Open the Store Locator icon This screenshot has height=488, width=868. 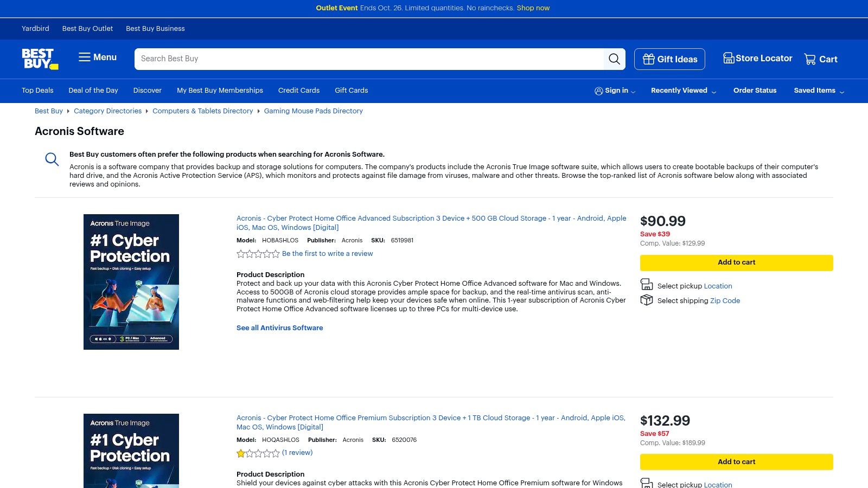pos(729,57)
